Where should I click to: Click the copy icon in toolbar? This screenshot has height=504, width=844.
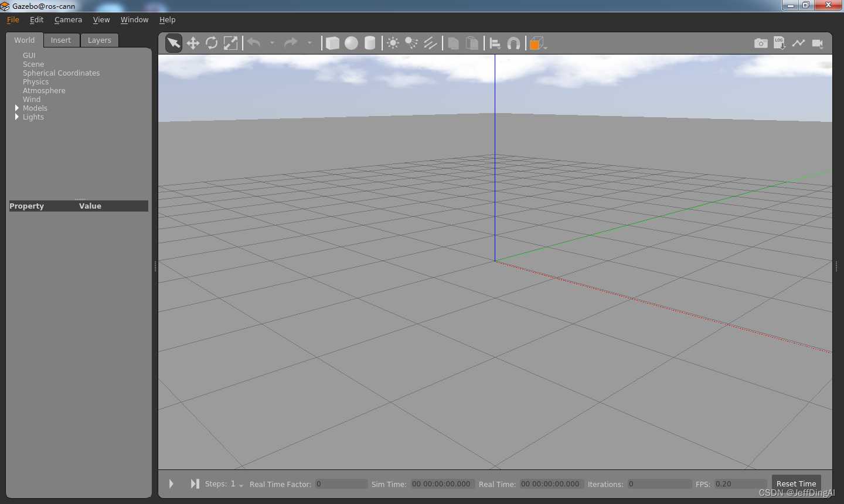click(453, 43)
